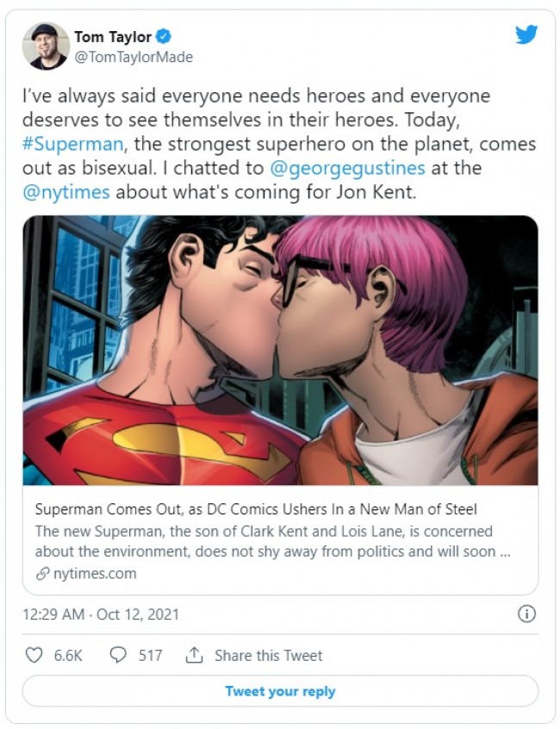This screenshot has height=729, width=560.
Task: Click the share upload arrow icon
Action: (x=194, y=655)
